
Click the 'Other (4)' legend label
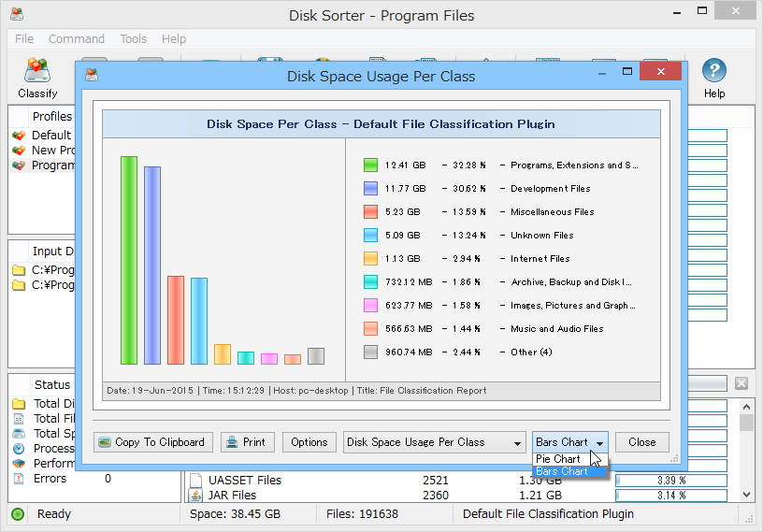click(x=531, y=352)
